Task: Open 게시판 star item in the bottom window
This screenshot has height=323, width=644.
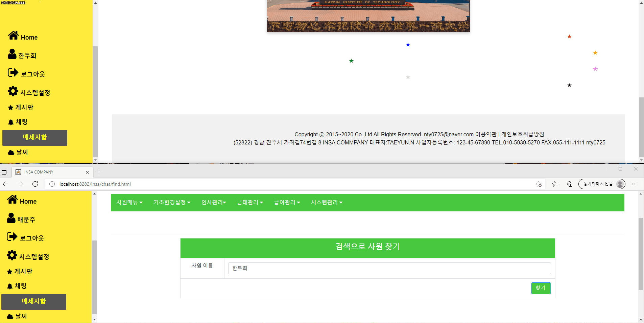Action: [x=20, y=271]
